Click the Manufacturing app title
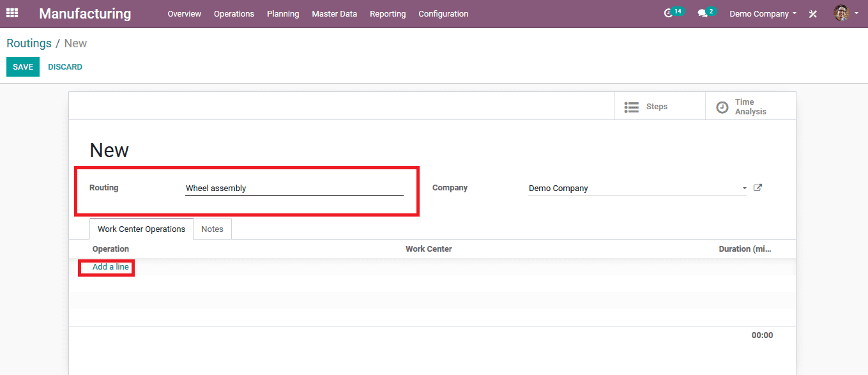868x375 pixels. point(85,13)
